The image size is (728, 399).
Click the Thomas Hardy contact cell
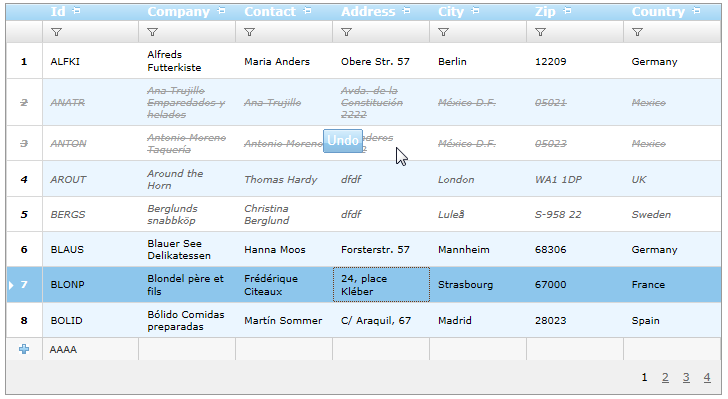click(x=284, y=179)
